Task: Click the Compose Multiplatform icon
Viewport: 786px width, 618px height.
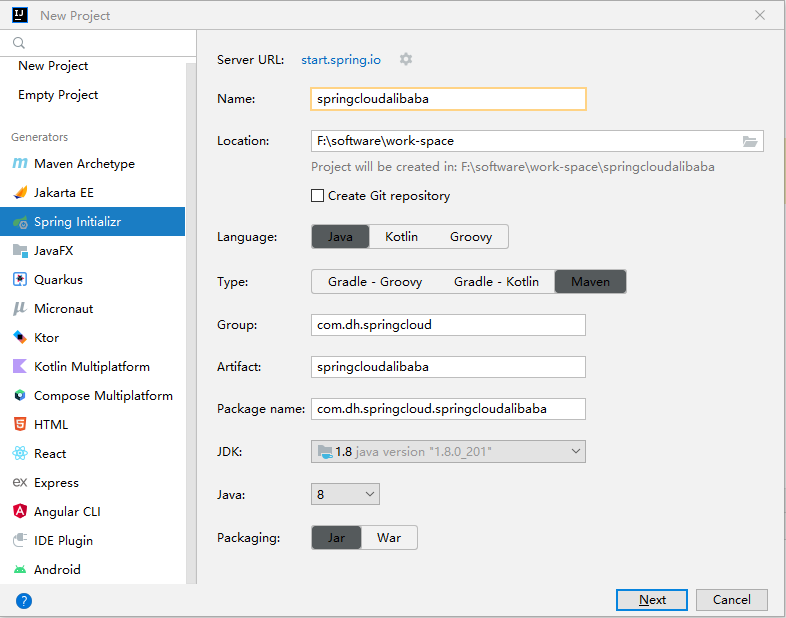Action: (20, 395)
